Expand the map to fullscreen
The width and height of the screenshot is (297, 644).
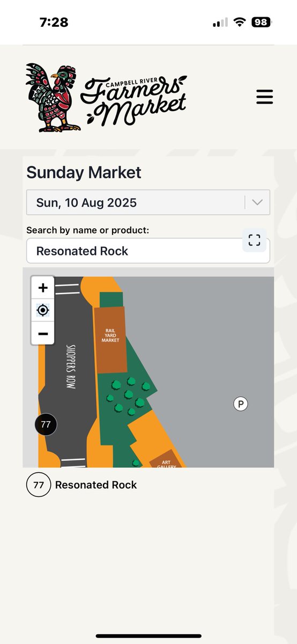(x=255, y=240)
